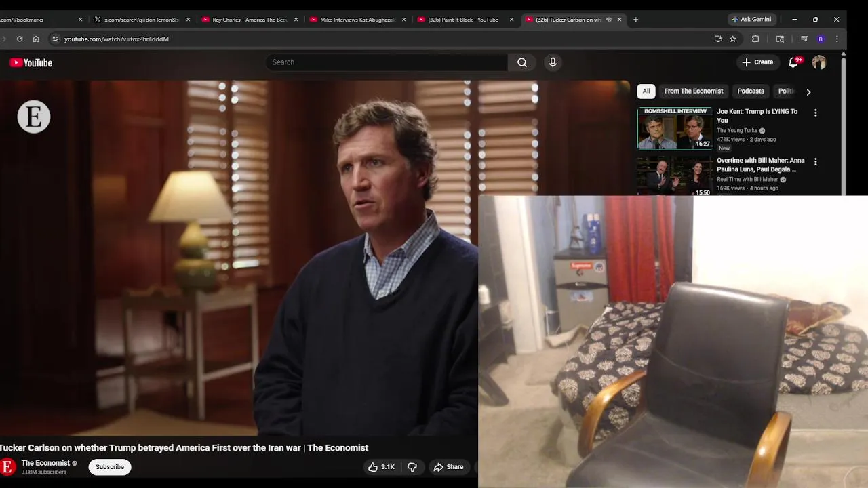Click the YouTube search field
868x488 pixels.
tap(387, 62)
